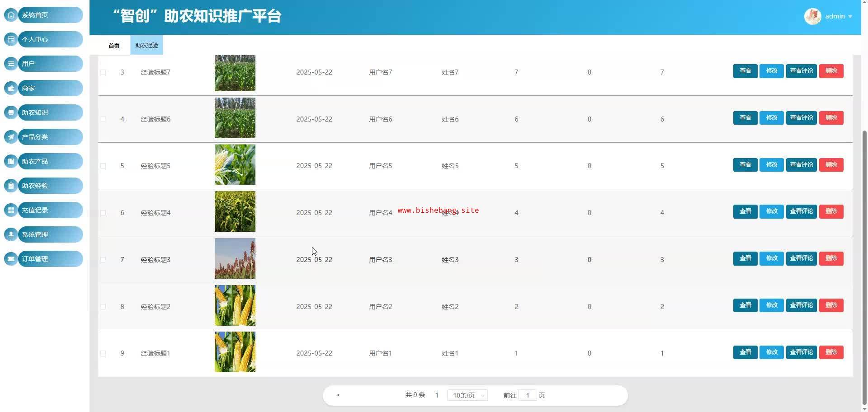Click the vertical page scrollbar
The height and width of the screenshot is (412, 868).
click(864, 267)
